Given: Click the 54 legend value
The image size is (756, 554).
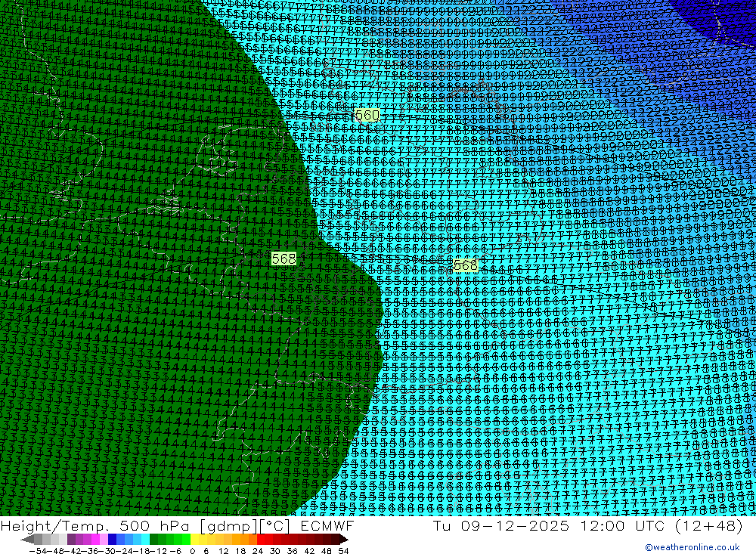Looking at the screenshot, I should pos(343,551).
